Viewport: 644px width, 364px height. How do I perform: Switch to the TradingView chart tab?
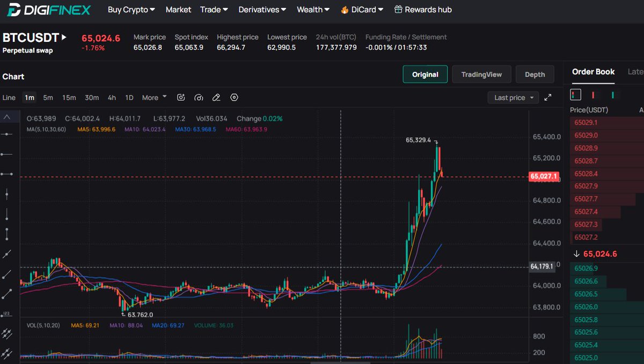tap(481, 75)
